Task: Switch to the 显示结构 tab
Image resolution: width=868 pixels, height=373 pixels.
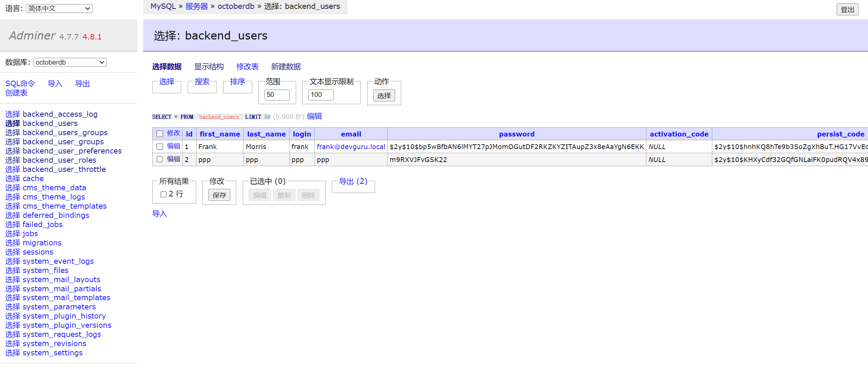Action: [x=209, y=67]
